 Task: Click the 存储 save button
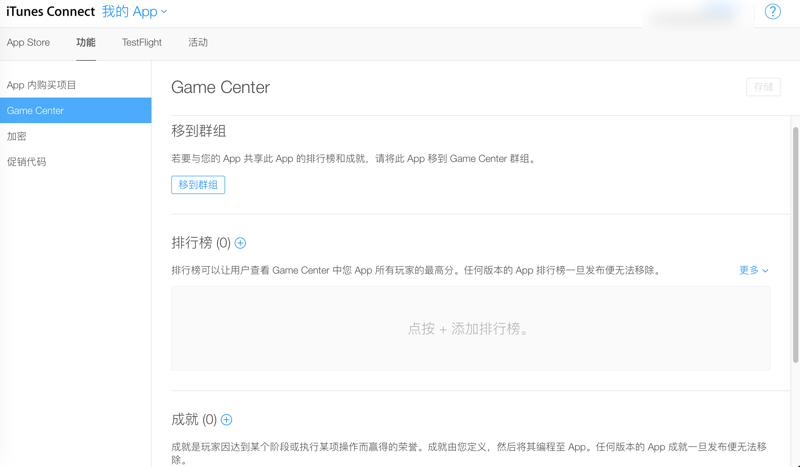pos(763,87)
